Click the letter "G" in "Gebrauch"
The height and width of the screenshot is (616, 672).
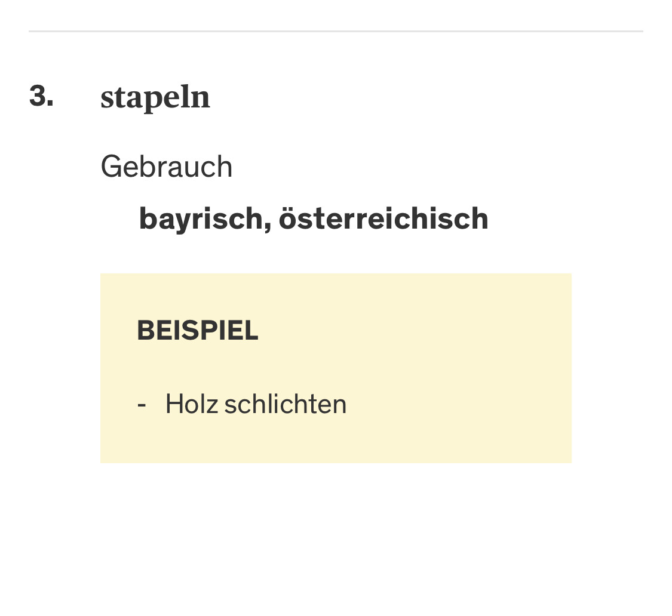pyautogui.click(x=111, y=167)
